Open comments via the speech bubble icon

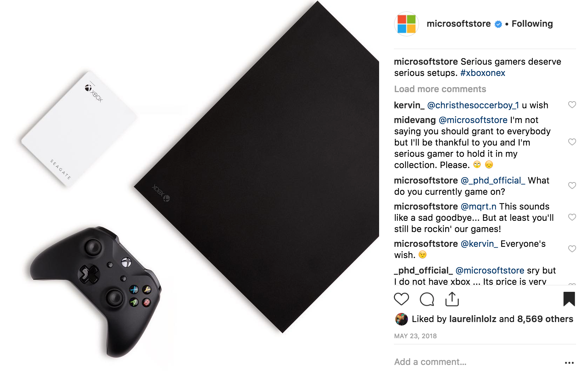click(x=427, y=300)
